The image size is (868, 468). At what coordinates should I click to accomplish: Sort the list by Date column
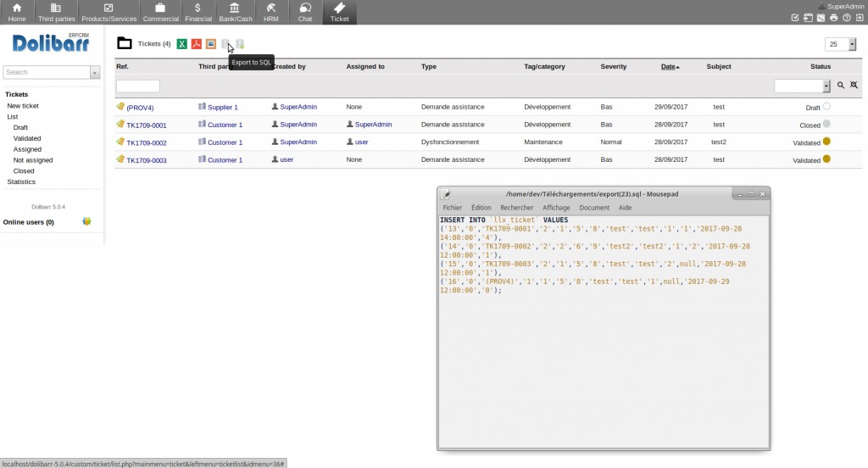click(669, 66)
